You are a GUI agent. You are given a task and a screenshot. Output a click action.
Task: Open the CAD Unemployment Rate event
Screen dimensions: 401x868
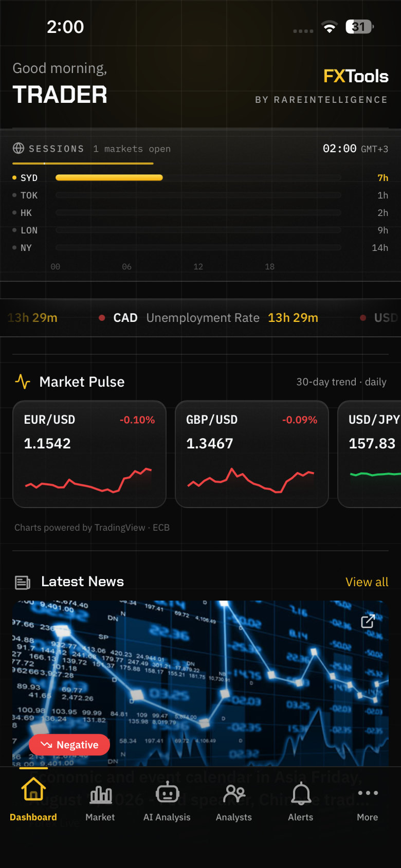(x=208, y=318)
